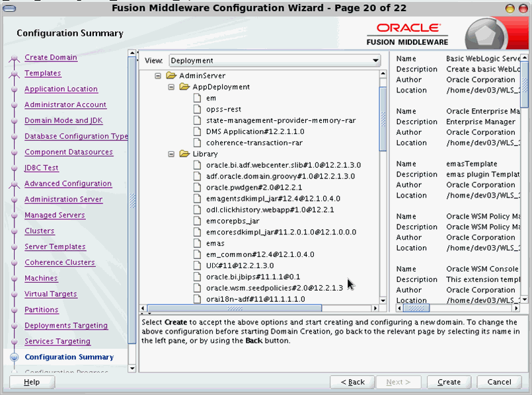This screenshot has height=395, width=532.
Task: Click the Help button
Action: pyautogui.click(x=32, y=382)
